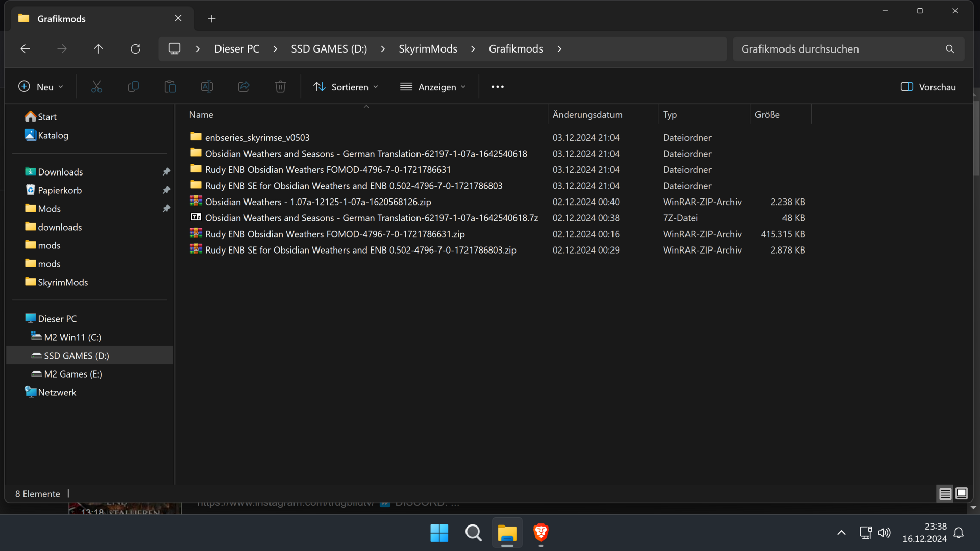Click Dieser PC breadcrumb

[237, 49]
